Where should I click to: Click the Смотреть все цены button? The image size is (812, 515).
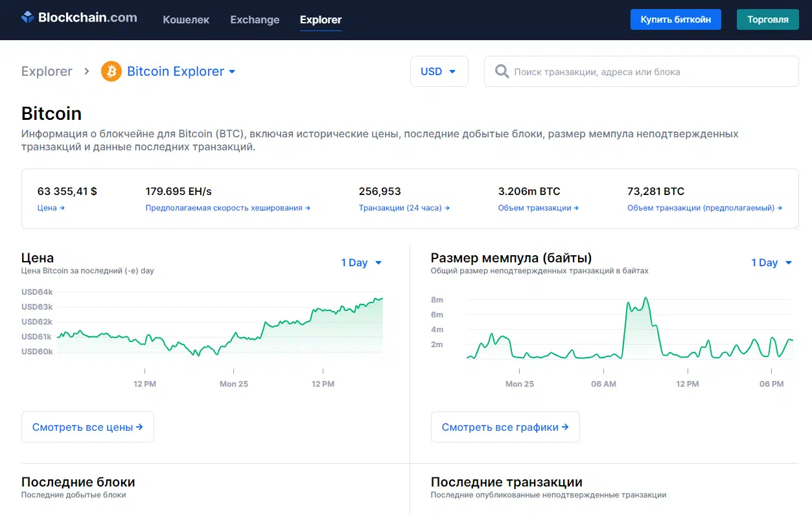pos(87,427)
